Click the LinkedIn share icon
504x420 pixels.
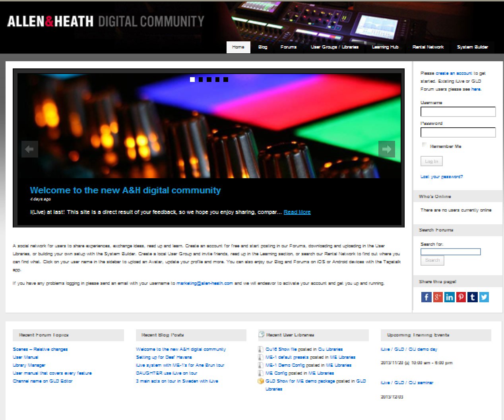pos(449,297)
